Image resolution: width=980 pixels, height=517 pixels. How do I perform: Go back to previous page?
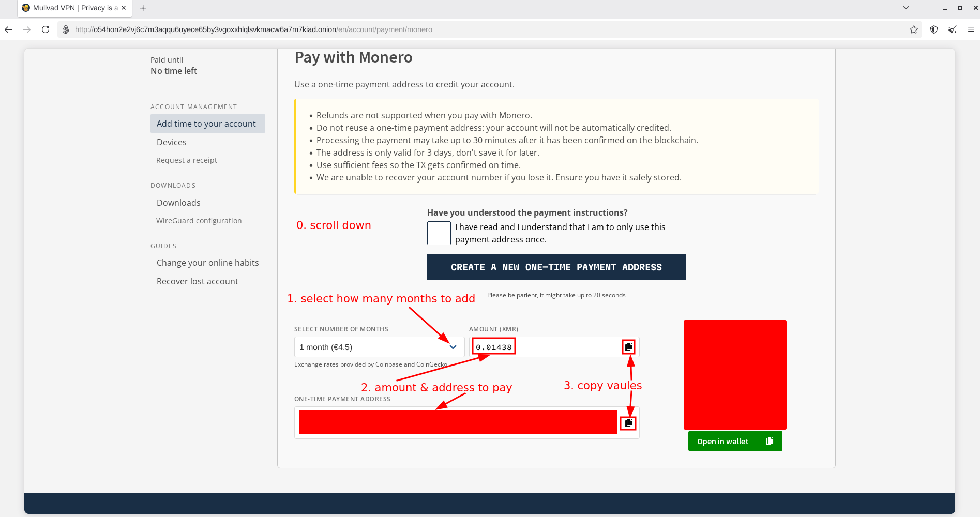click(x=9, y=29)
